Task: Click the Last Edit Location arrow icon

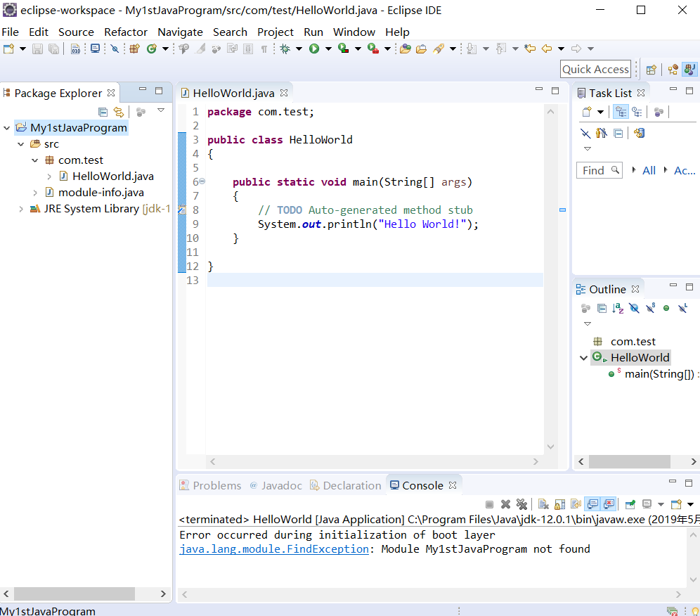Action: coord(530,49)
